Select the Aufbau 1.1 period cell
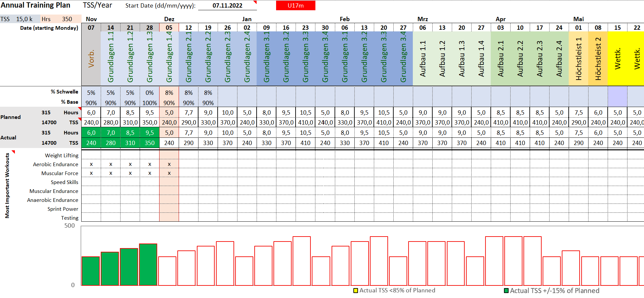This screenshot has height=298, width=644. 423,58
